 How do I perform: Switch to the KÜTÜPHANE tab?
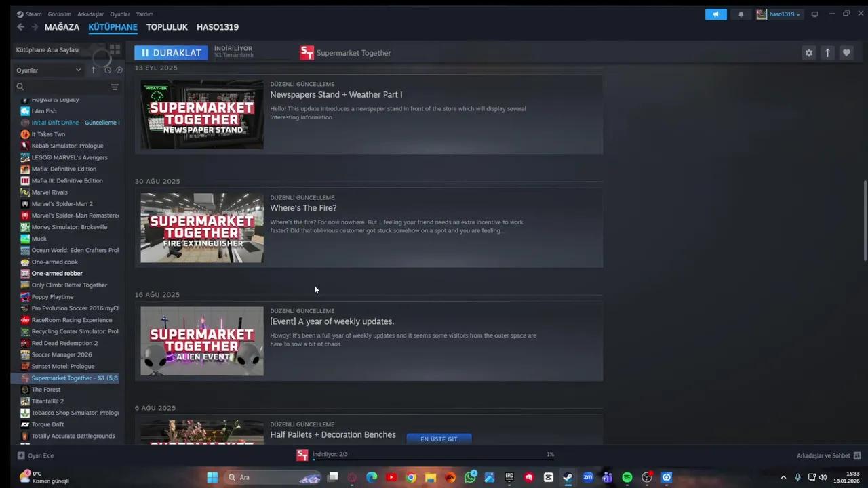[x=113, y=27]
